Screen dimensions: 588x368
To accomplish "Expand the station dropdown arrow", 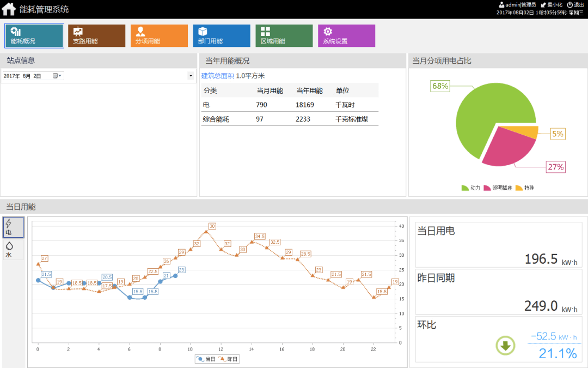I will (x=191, y=76).
